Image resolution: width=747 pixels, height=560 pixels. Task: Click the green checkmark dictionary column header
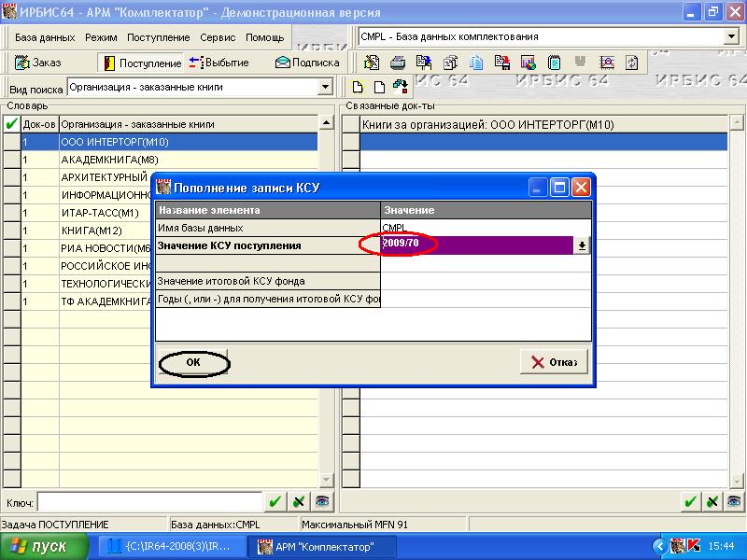(11, 123)
